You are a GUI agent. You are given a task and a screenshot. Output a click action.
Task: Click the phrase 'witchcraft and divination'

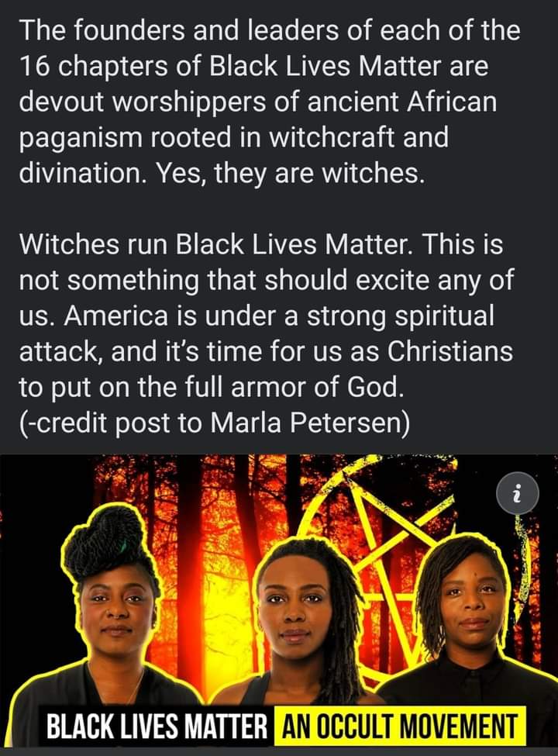pos(234,155)
